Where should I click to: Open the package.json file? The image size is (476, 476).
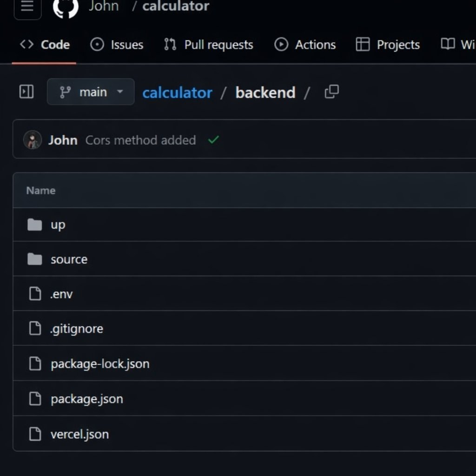[x=87, y=399]
